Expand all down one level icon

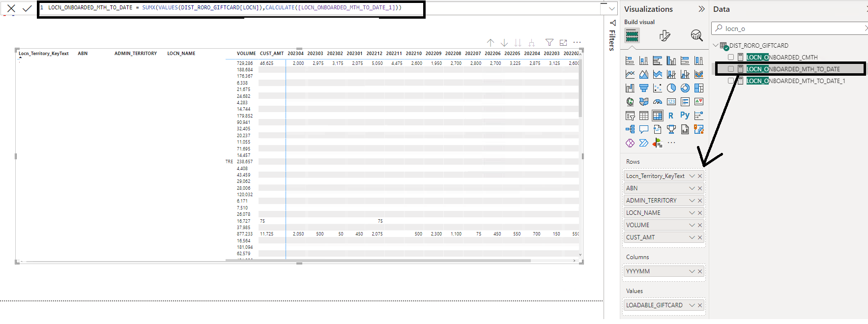[x=531, y=43]
